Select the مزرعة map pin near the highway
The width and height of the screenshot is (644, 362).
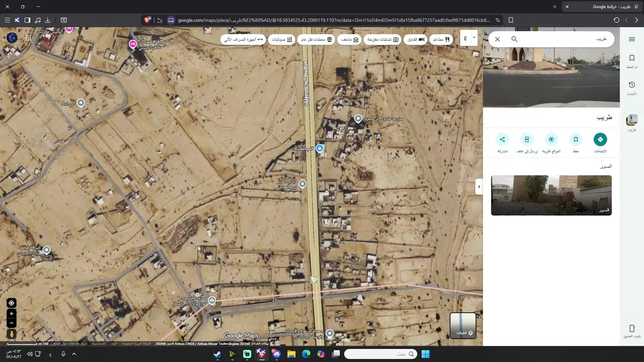click(358, 119)
